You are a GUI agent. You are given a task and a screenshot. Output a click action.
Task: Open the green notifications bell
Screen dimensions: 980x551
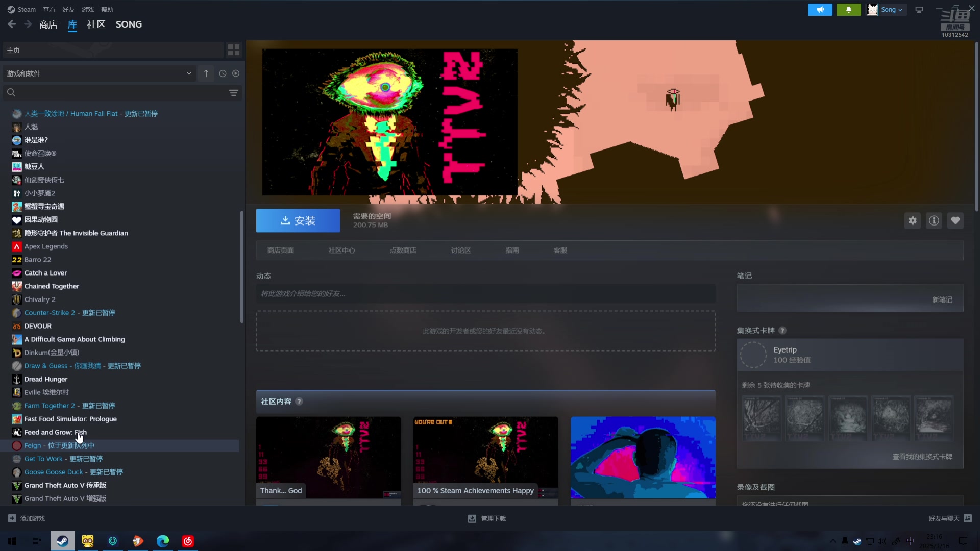pyautogui.click(x=848, y=9)
